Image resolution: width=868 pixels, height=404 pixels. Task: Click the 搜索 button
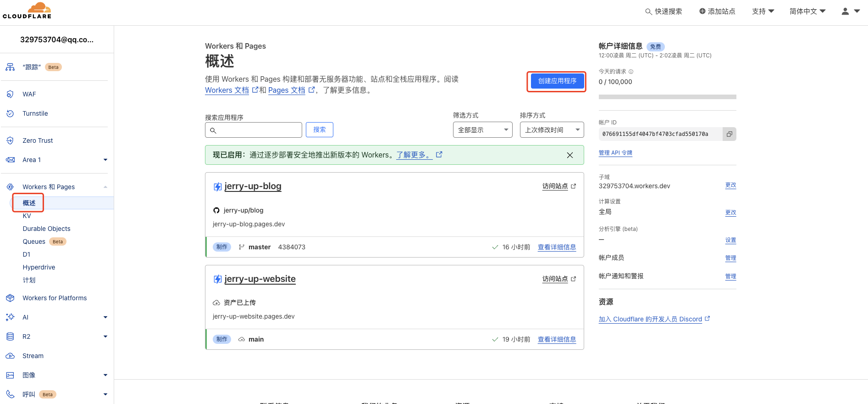(320, 130)
